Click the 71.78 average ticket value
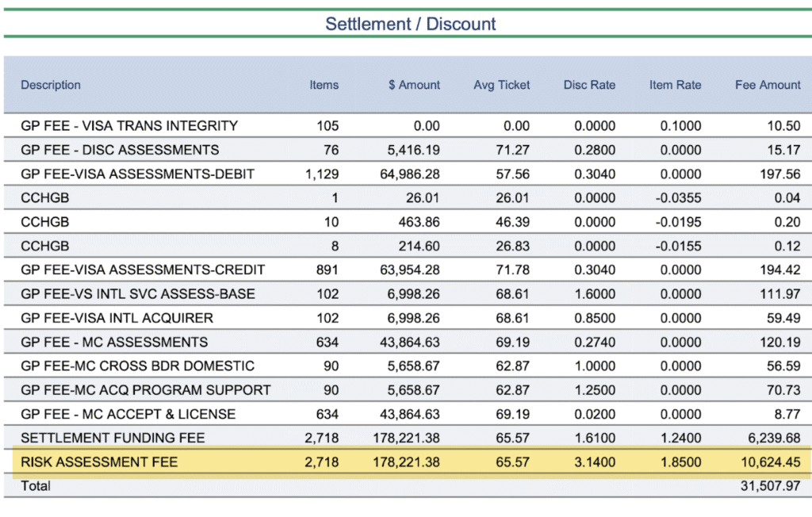The height and width of the screenshot is (517, 812). pyautogui.click(x=513, y=270)
